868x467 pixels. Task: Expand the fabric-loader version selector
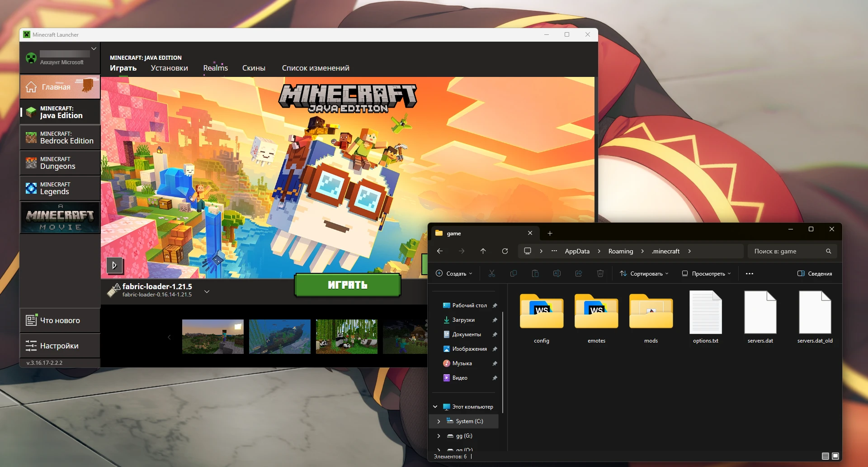pyautogui.click(x=207, y=291)
